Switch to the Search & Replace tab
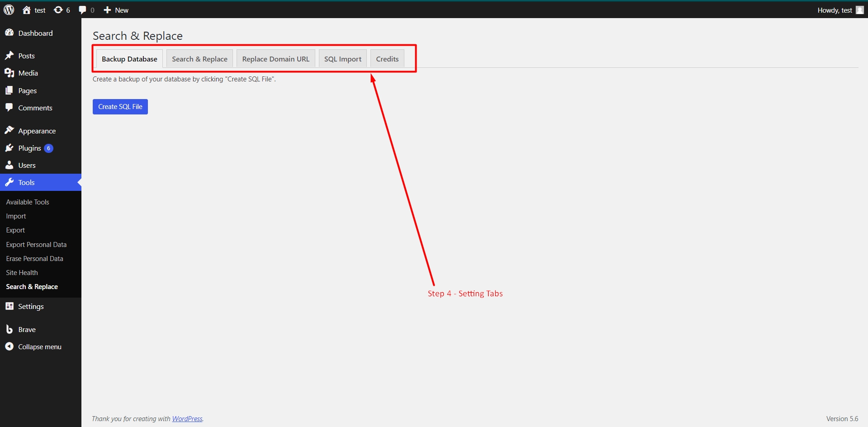The width and height of the screenshot is (868, 427). coord(199,59)
